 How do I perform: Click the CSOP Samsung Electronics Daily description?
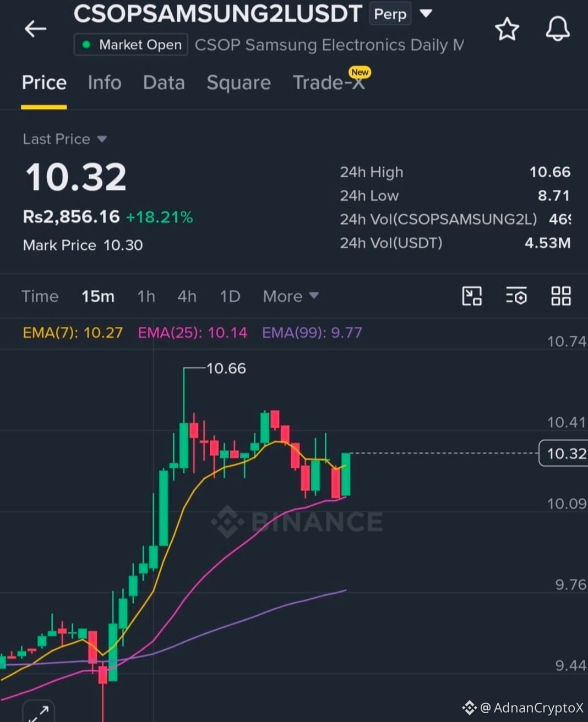point(329,45)
